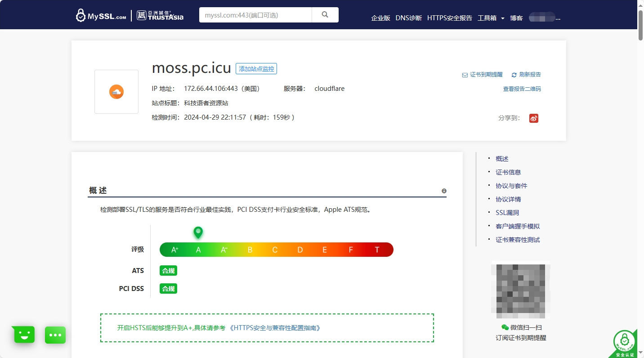This screenshot has height=358, width=644.
Task: Open the DNS诊断 menu item
Action: [x=408, y=18]
